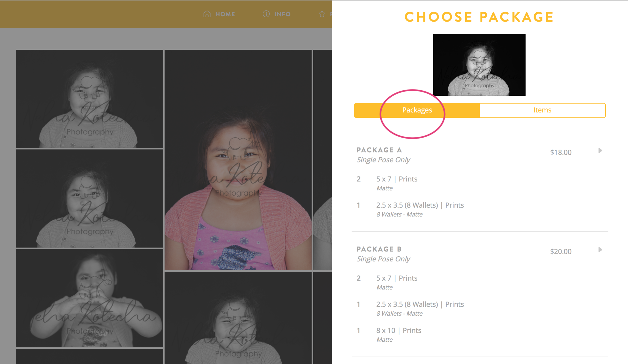Click the $20.00 price for Package B
628x364 pixels.
tap(560, 252)
